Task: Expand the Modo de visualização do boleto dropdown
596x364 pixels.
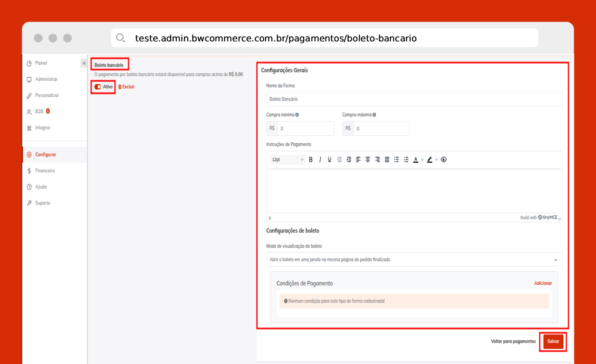Action: pyautogui.click(x=414, y=259)
